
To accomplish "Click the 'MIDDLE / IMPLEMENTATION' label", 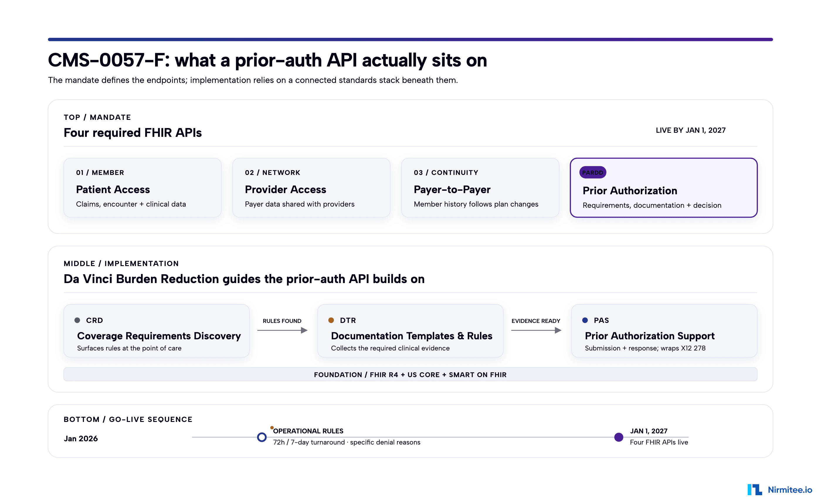I will [x=121, y=263].
